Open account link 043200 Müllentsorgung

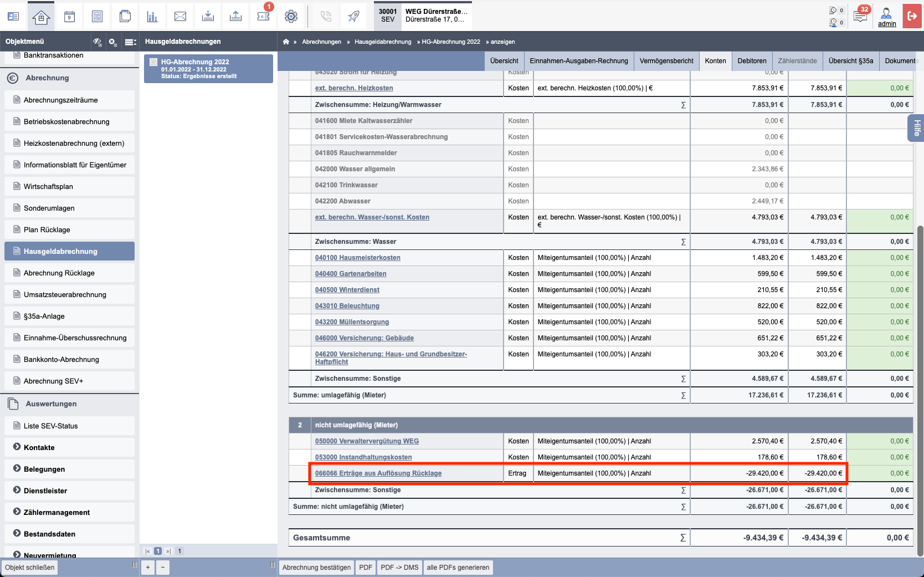352,322
